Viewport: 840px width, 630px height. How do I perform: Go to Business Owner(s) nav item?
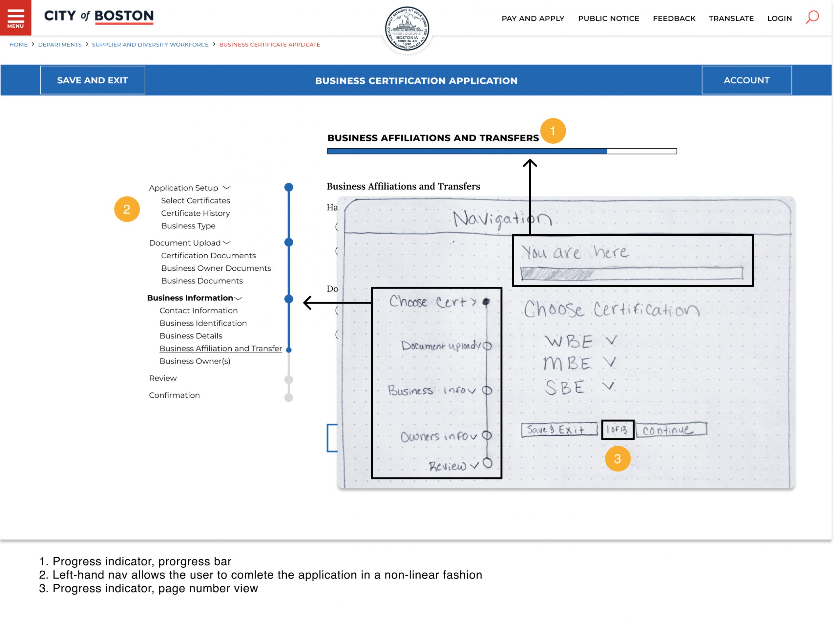(x=195, y=361)
